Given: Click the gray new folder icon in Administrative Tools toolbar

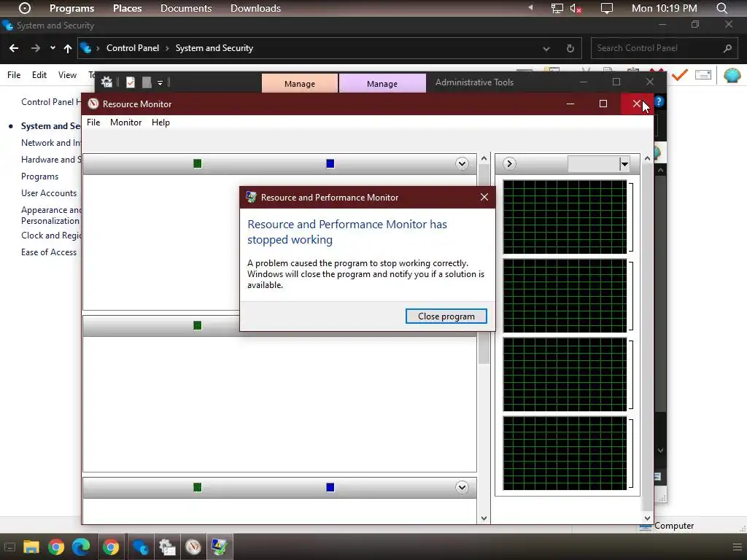Looking at the screenshot, I should (x=147, y=82).
